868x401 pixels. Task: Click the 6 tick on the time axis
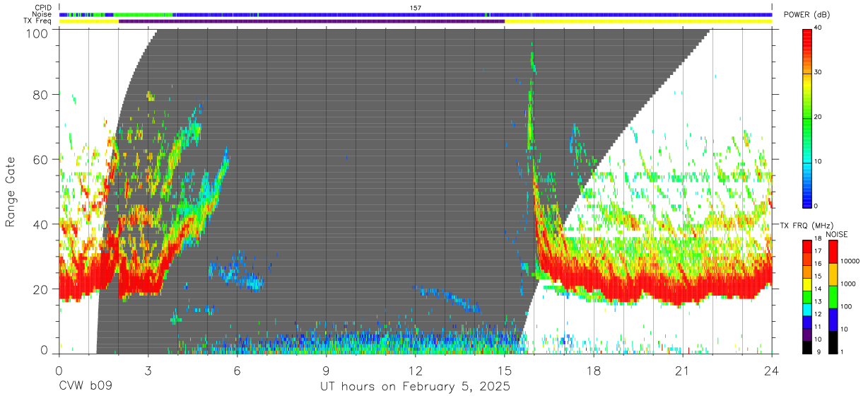click(237, 371)
